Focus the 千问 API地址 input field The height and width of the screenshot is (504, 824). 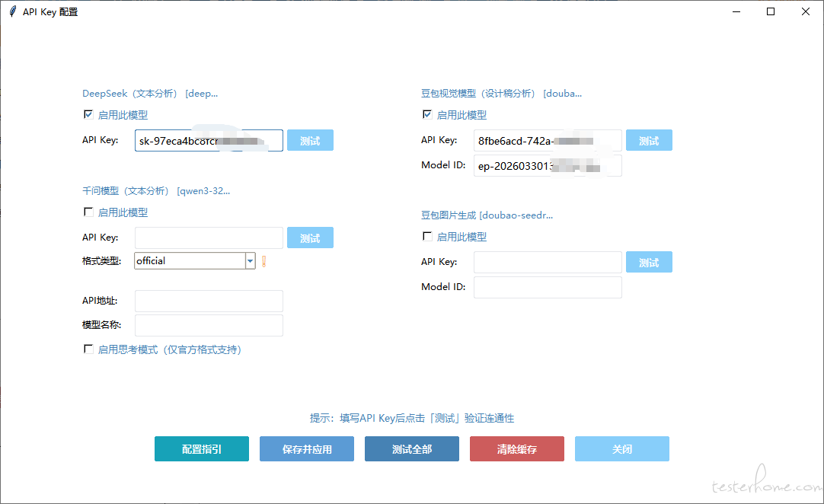(x=209, y=301)
